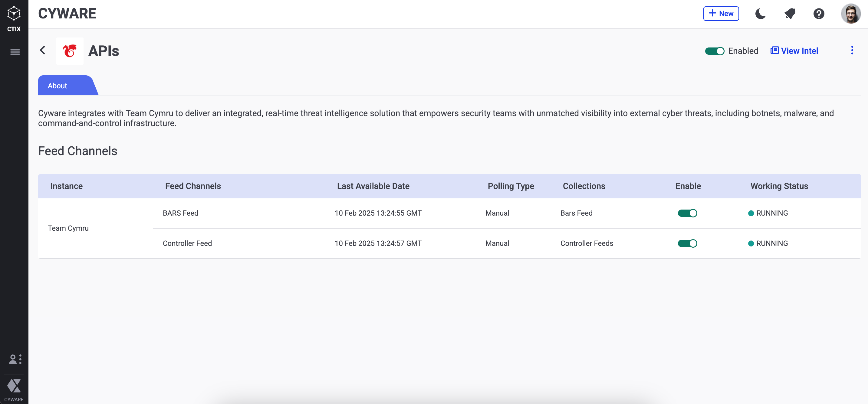The width and height of the screenshot is (868, 404).
Task: Open notifications bell icon
Action: click(790, 14)
